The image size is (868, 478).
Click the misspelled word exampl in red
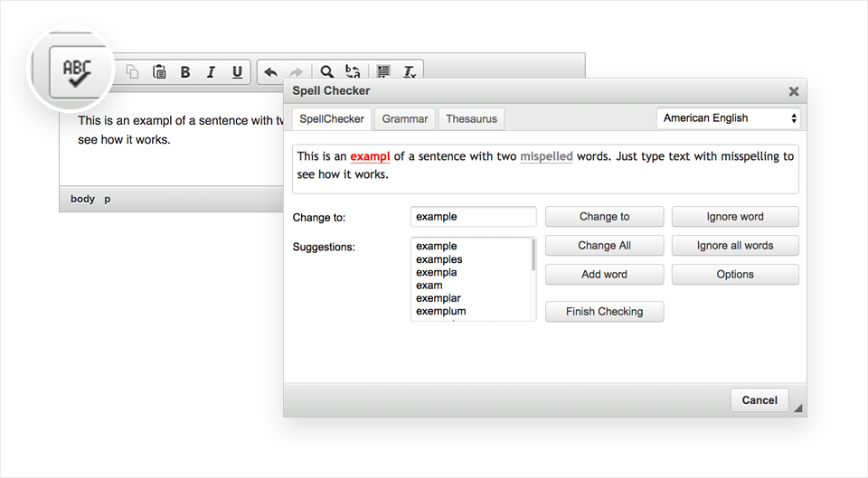pos(371,156)
